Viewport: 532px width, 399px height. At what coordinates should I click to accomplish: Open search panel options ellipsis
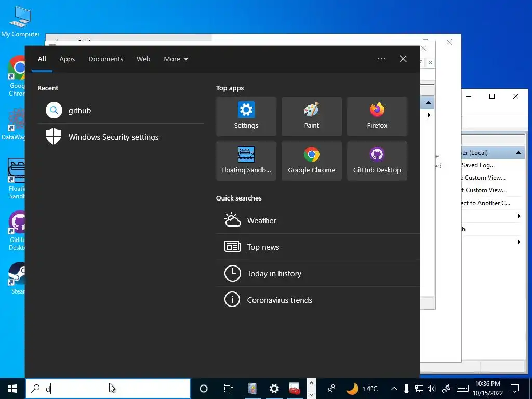point(381,59)
